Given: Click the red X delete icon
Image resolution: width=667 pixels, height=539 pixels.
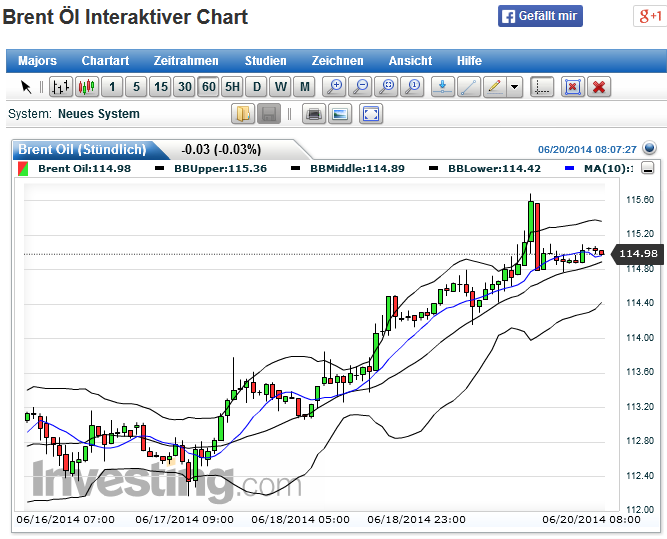Looking at the screenshot, I should click(599, 87).
